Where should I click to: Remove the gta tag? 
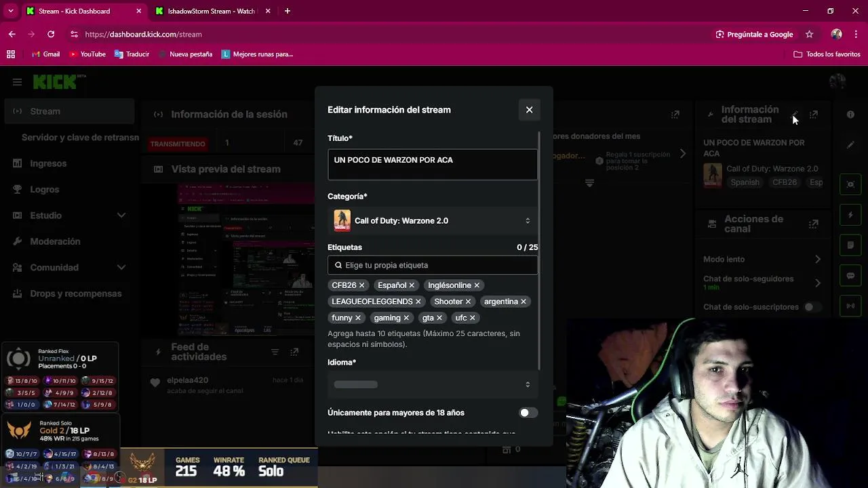439,318
